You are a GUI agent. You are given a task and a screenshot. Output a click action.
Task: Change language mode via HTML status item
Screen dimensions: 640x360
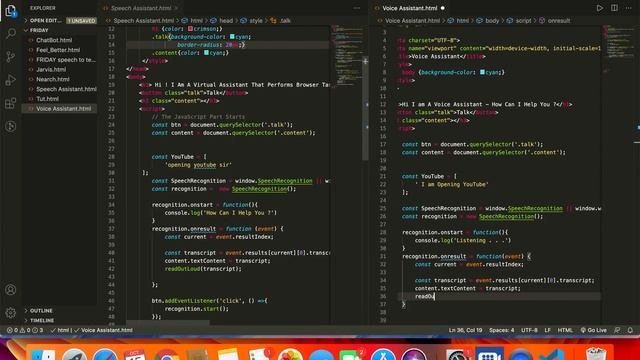(565, 330)
